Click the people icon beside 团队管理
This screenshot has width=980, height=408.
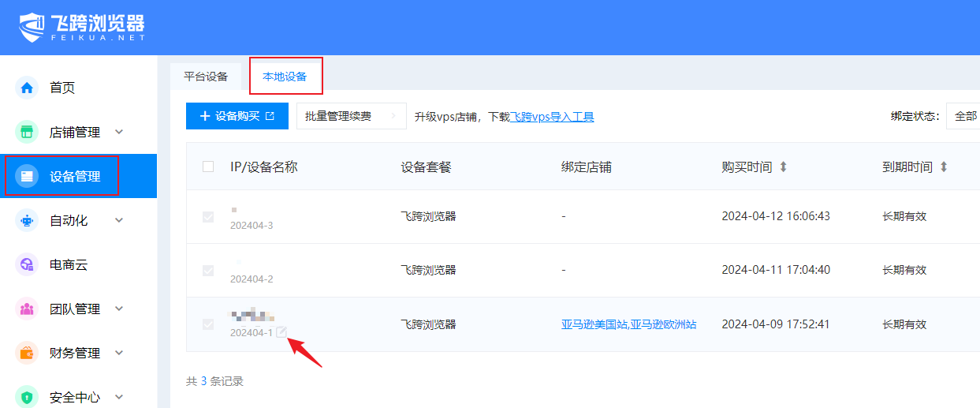click(27, 309)
